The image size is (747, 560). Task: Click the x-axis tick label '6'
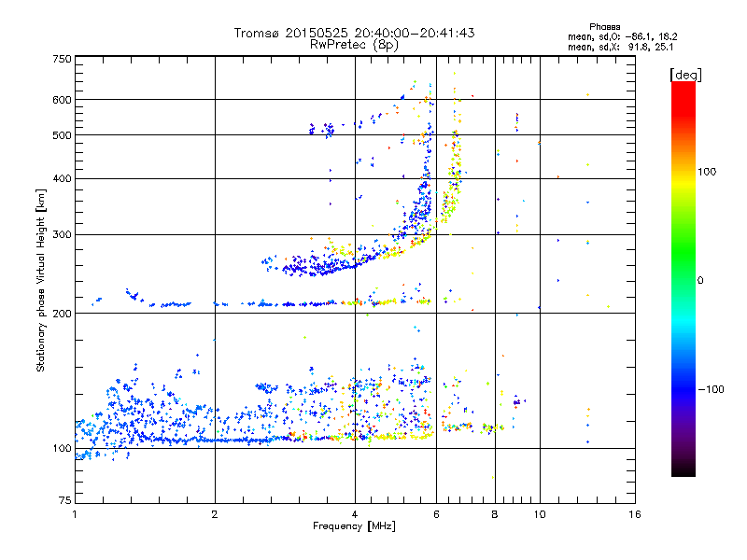(436, 514)
